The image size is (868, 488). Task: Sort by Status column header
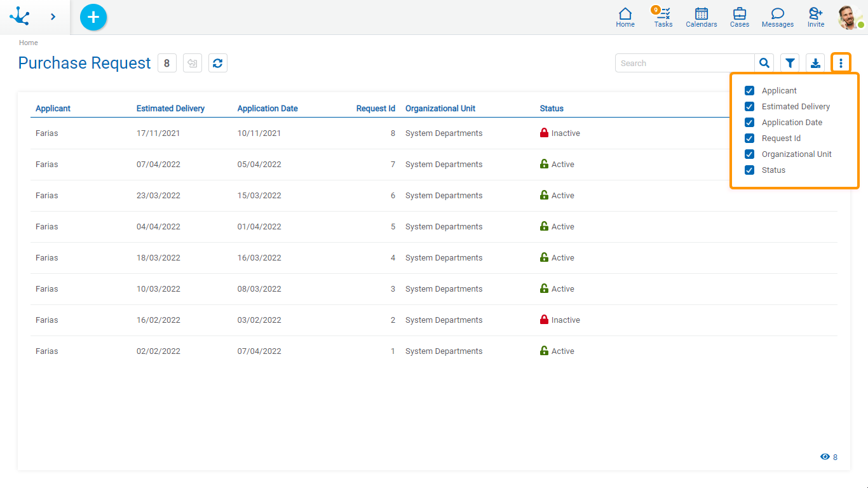pyautogui.click(x=552, y=109)
